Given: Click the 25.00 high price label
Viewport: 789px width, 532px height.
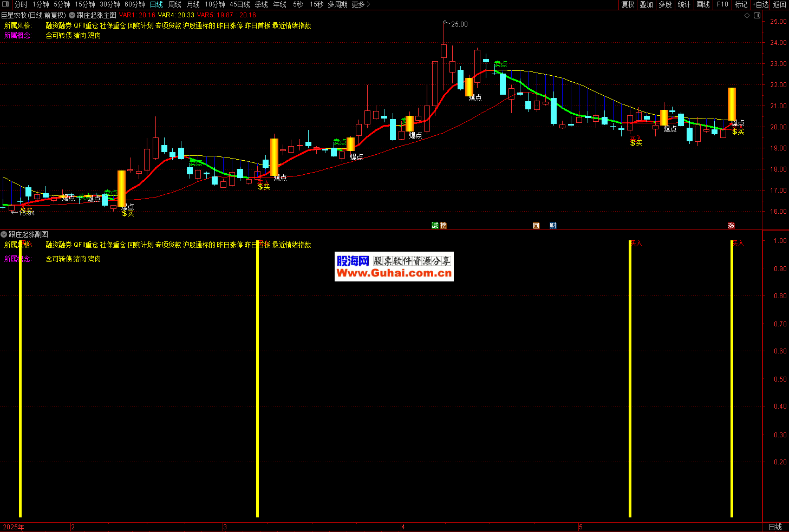Looking at the screenshot, I should (459, 24).
